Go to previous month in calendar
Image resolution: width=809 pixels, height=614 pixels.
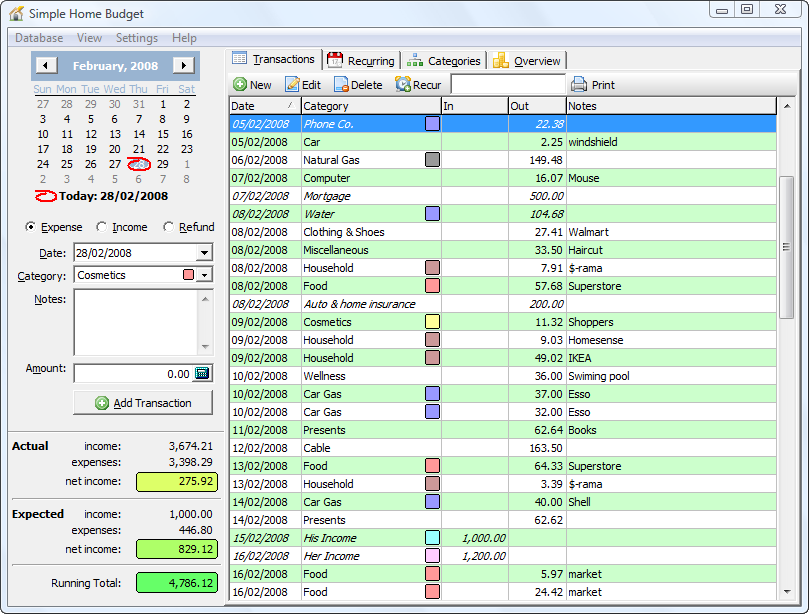click(45, 66)
